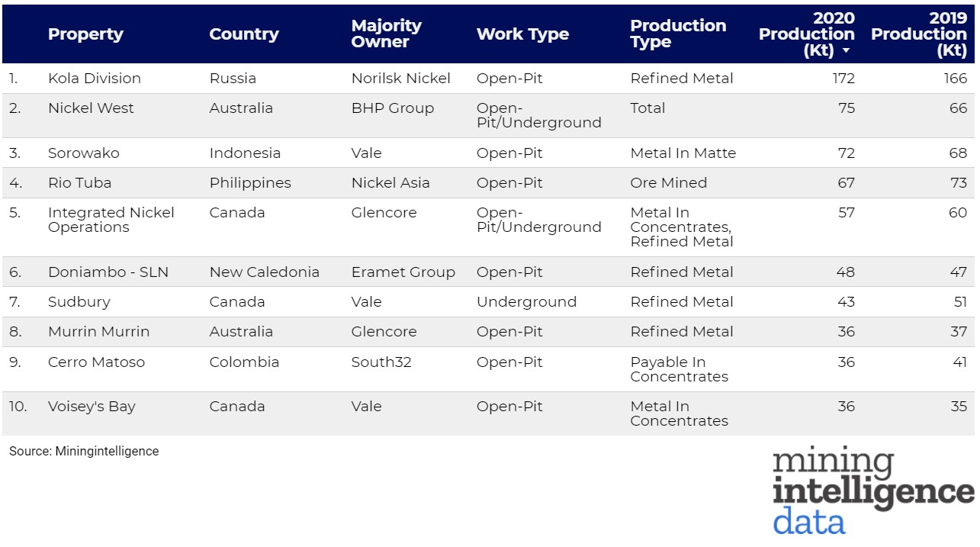This screenshot has width=980, height=547.
Task: Sort by 2019 Production (Kt) header
Action: [918, 34]
